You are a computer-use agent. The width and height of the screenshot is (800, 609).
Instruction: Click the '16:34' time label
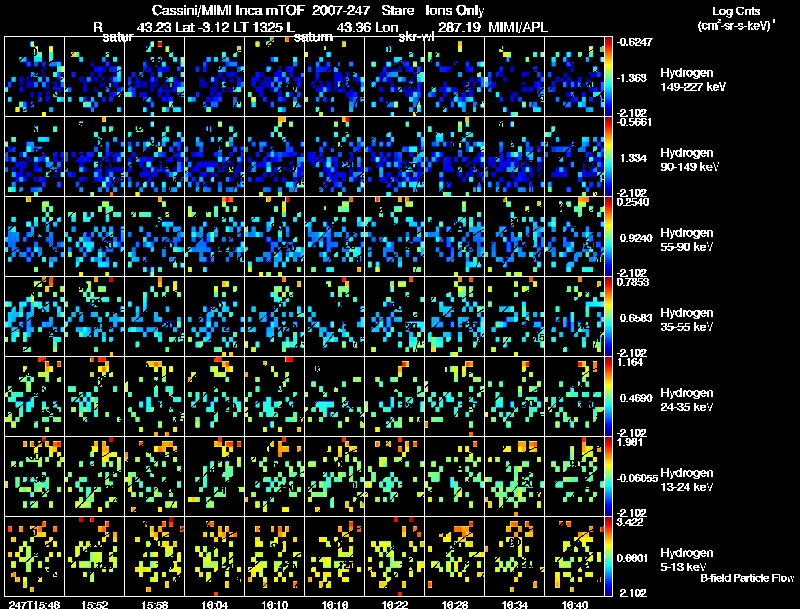click(x=514, y=605)
